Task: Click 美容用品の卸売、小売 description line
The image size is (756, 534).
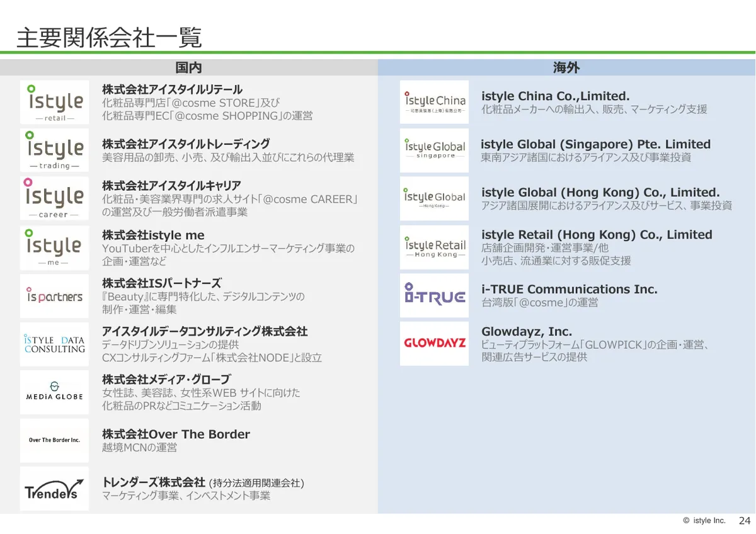Action: tap(228, 157)
